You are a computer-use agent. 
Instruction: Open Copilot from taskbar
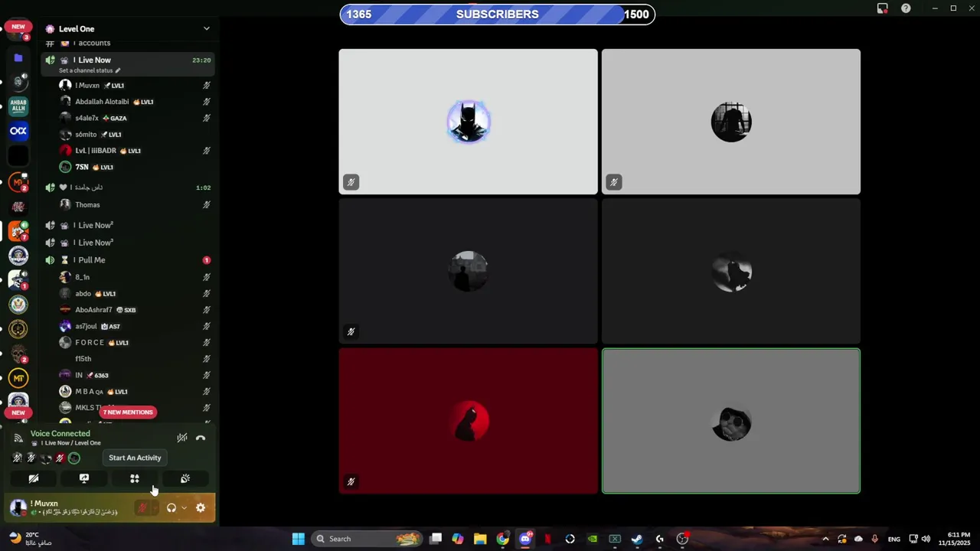click(458, 539)
